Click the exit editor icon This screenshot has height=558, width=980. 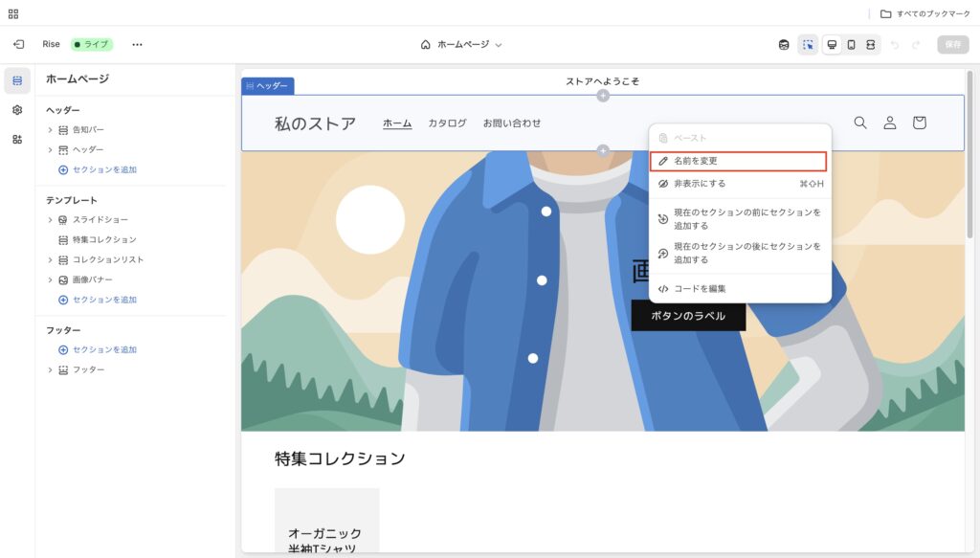pyautogui.click(x=18, y=44)
